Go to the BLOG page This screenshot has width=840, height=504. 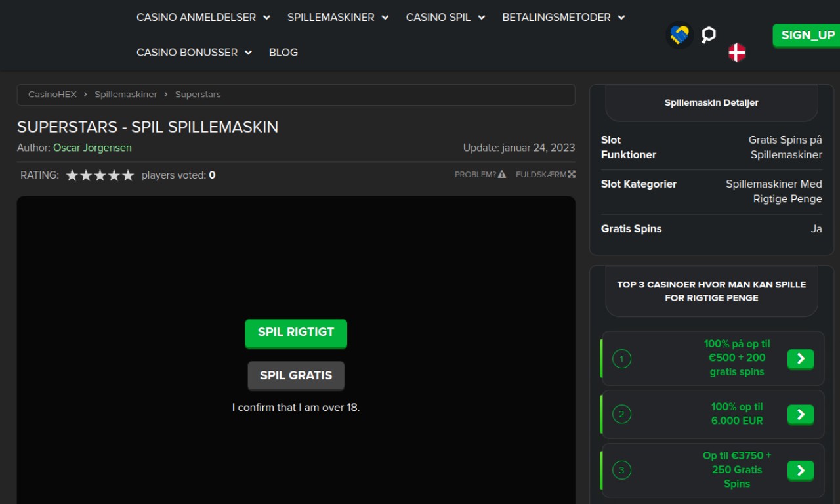[x=283, y=52]
